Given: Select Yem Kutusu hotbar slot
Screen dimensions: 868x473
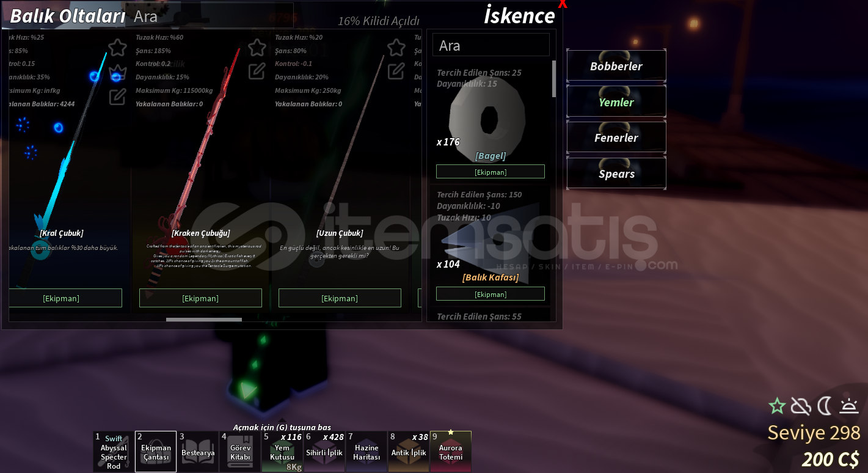Looking at the screenshot, I should (x=282, y=452).
